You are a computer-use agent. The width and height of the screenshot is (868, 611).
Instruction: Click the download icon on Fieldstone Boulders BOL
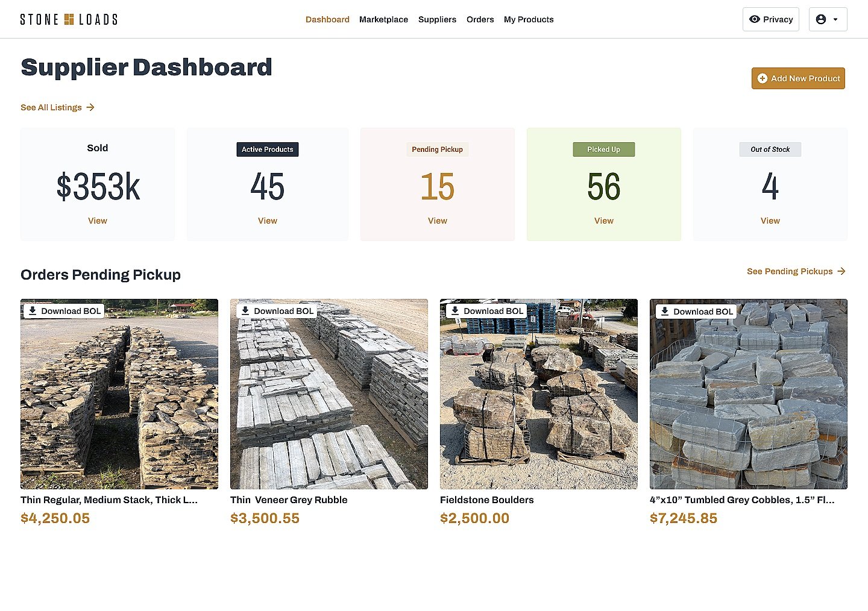pos(456,310)
